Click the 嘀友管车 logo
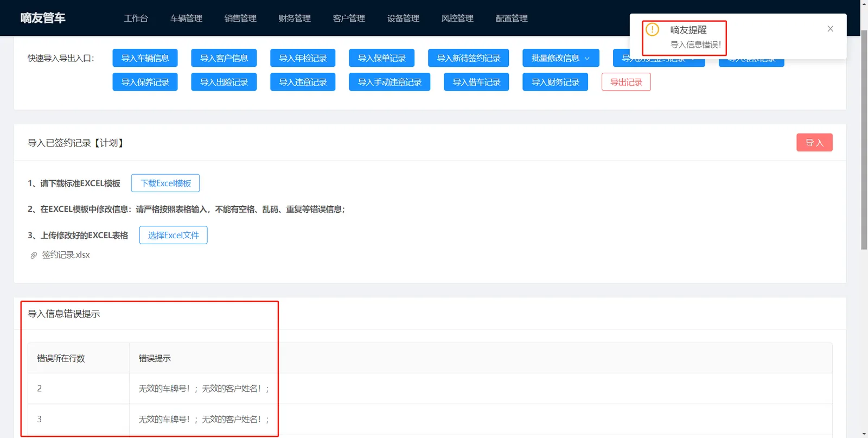Screen dimensions: 868x438 coord(43,18)
